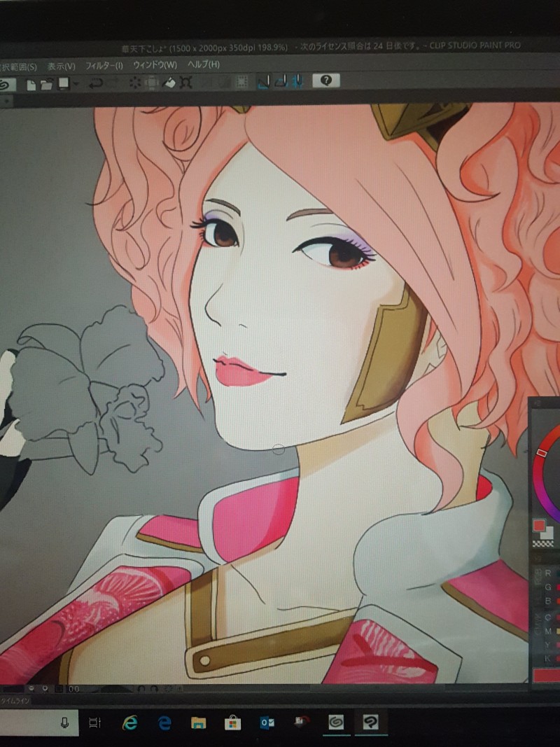Open the ウィンドウ(W) menu
The height and width of the screenshot is (747, 560).
pyautogui.click(x=155, y=65)
